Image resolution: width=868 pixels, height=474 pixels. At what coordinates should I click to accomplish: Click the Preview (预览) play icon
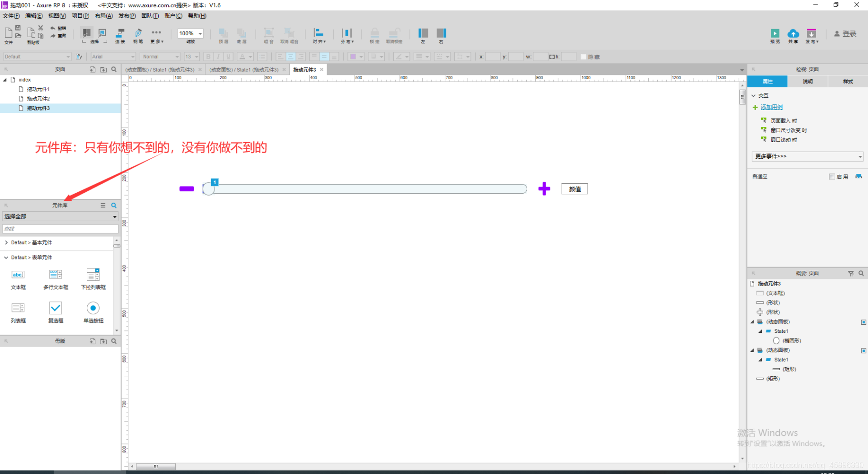point(775,33)
